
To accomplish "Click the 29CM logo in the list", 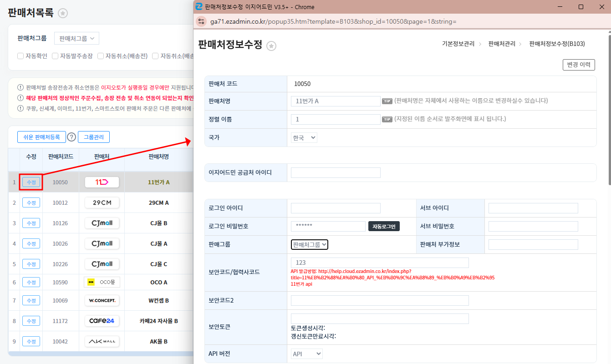I will 102,202.
